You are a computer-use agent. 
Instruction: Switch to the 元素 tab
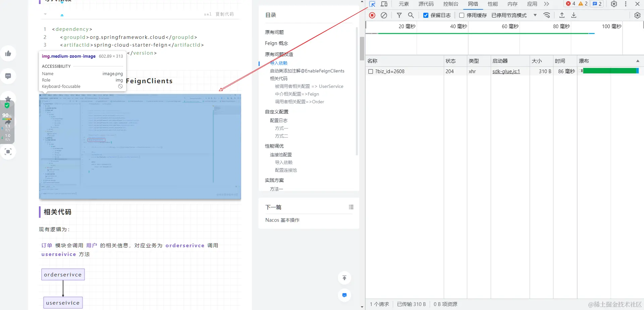click(x=404, y=4)
